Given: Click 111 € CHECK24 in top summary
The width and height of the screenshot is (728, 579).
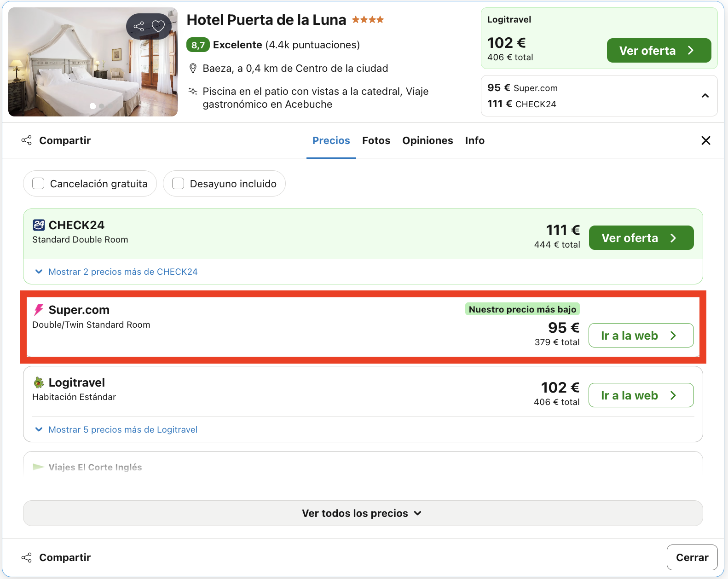Looking at the screenshot, I should point(521,104).
